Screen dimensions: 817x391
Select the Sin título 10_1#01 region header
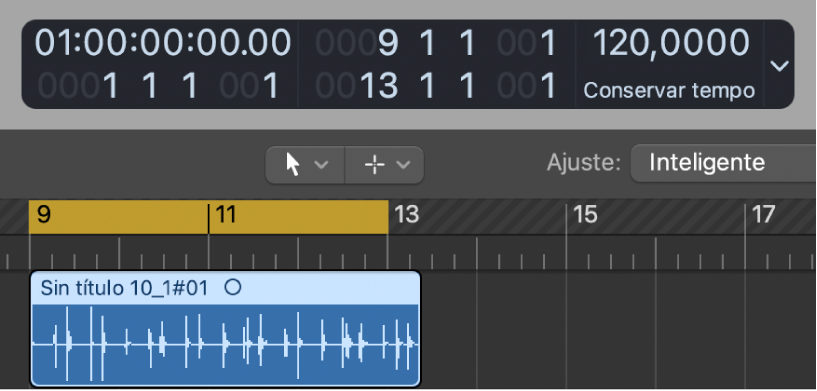click(225, 287)
